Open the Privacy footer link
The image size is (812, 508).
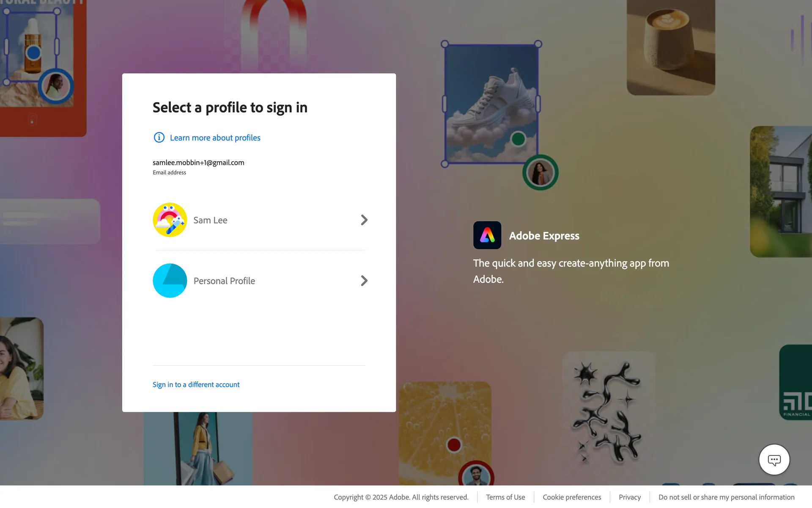tap(629, 497)
